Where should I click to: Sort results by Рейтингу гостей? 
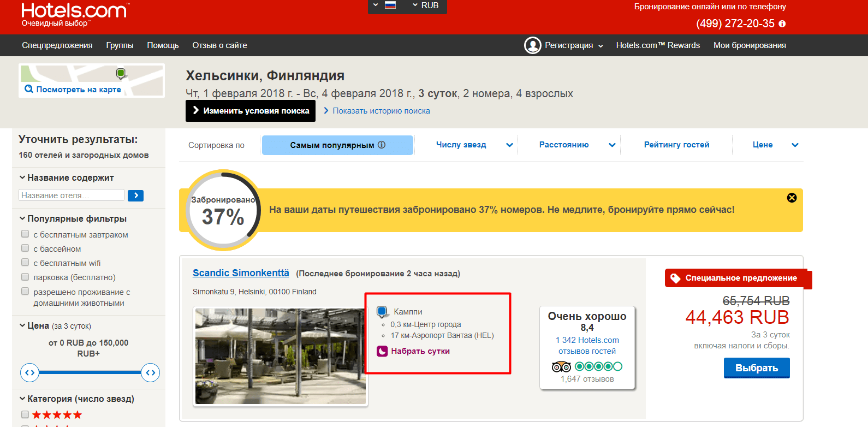click(676, 145)
